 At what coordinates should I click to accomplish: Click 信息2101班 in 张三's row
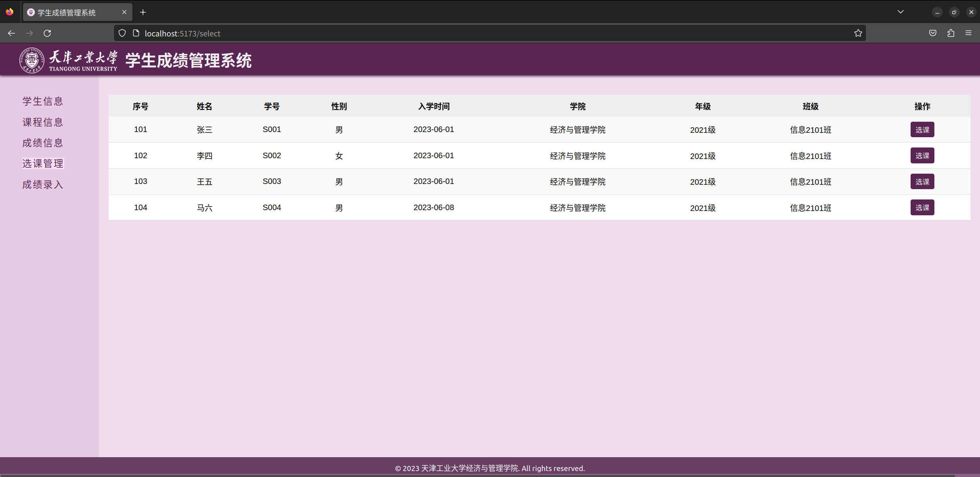(x=811, y=130)
